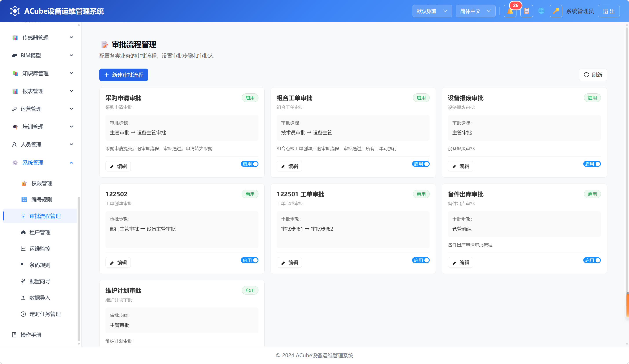Edit the 122502 flow

pos(118,262)
